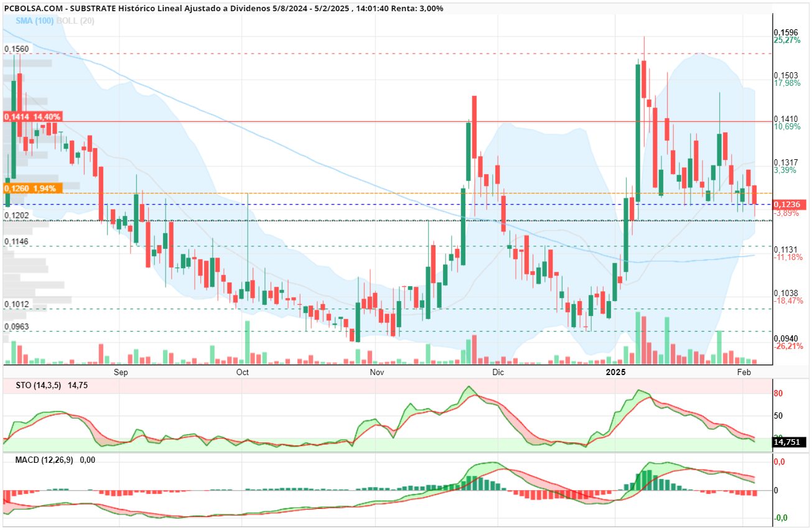
Task: Click the -3,89% percentage label
Action: pyautogui.click(x=786, y=213)
